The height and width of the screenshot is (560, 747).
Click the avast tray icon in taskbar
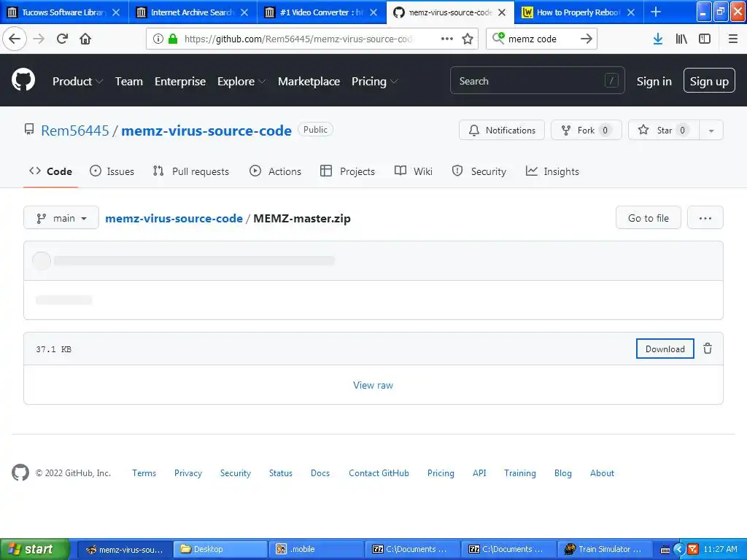click(x=693, y=549)
